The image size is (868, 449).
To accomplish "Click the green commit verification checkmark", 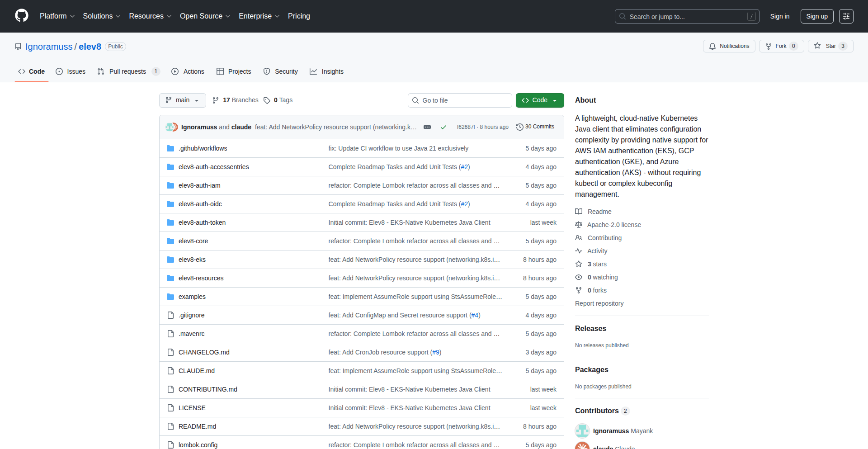I will point(443,127).
